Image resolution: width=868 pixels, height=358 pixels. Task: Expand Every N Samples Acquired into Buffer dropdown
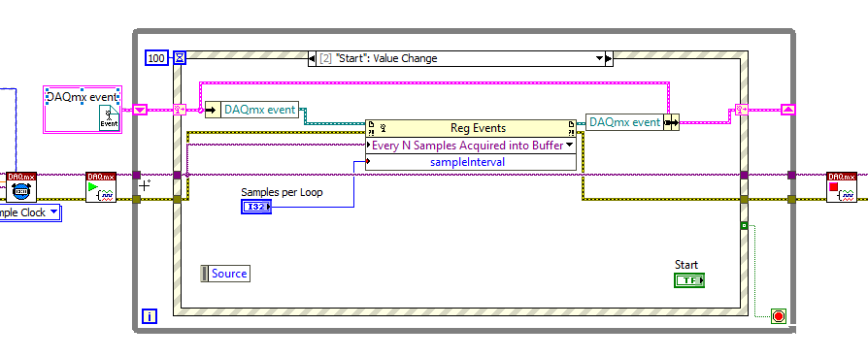(x=569, y=145)
